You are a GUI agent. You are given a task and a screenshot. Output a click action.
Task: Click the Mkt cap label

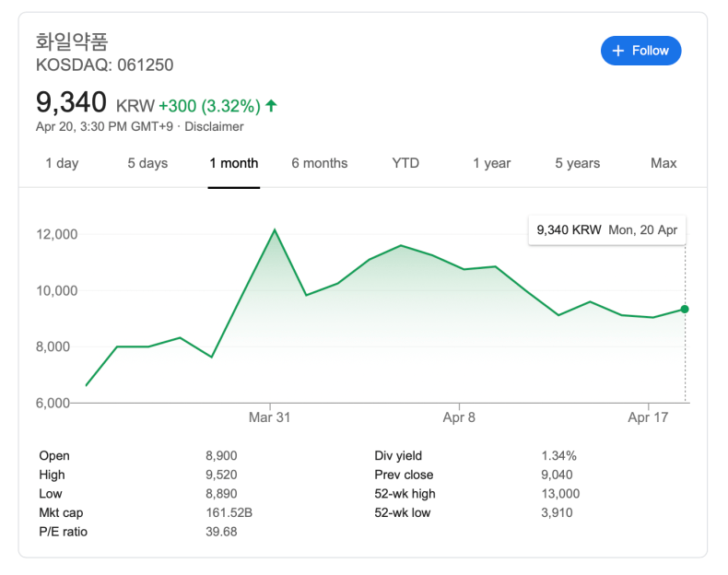(61, 513)
